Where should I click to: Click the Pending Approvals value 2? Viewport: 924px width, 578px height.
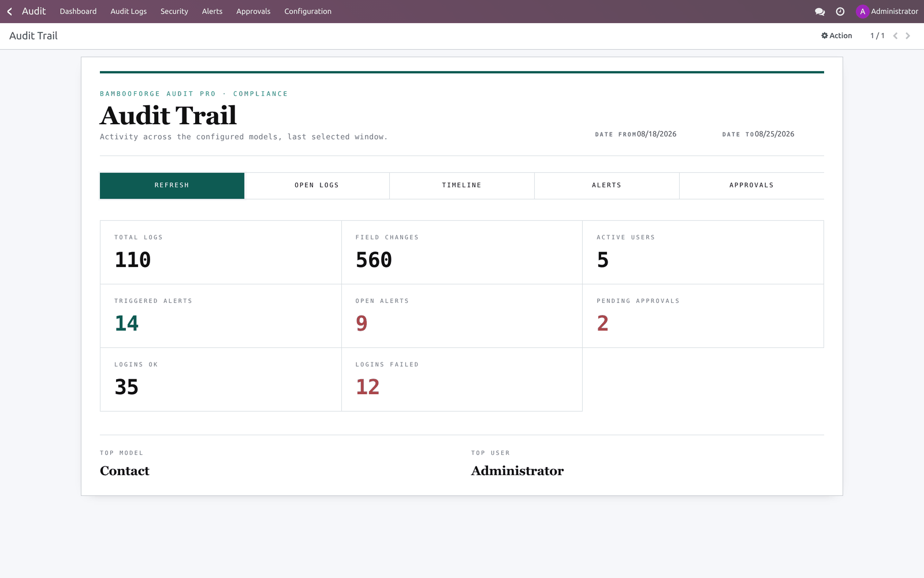[603, 324]
